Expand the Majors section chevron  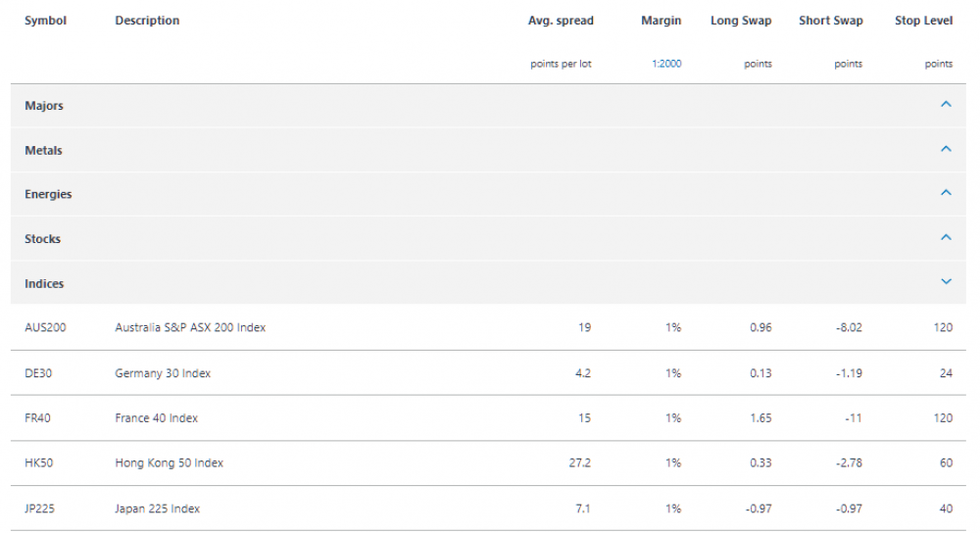click(946, 105)
